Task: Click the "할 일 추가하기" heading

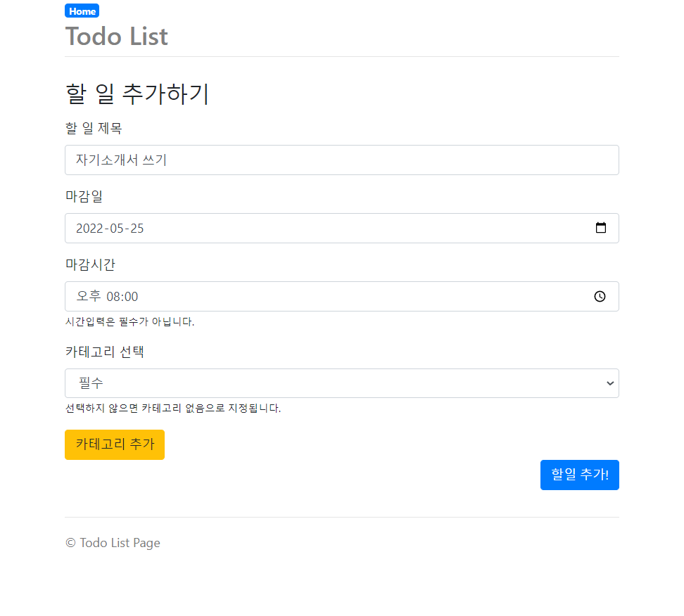Action: (137, 94)
